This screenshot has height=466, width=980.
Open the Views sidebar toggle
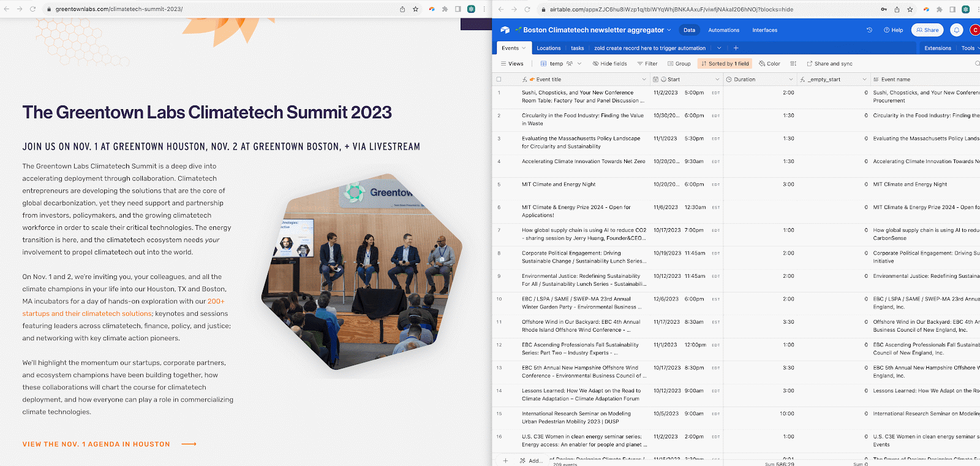click(512, 64)
